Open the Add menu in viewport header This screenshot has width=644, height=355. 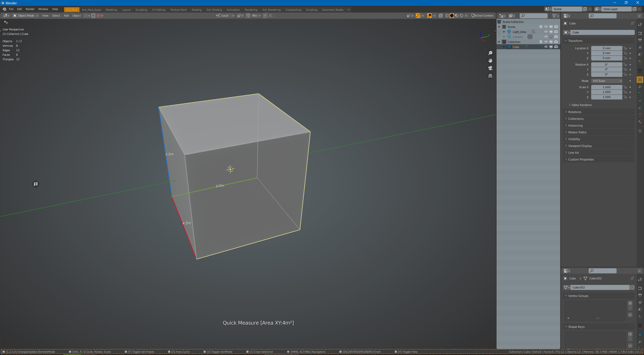coord(66,16)
